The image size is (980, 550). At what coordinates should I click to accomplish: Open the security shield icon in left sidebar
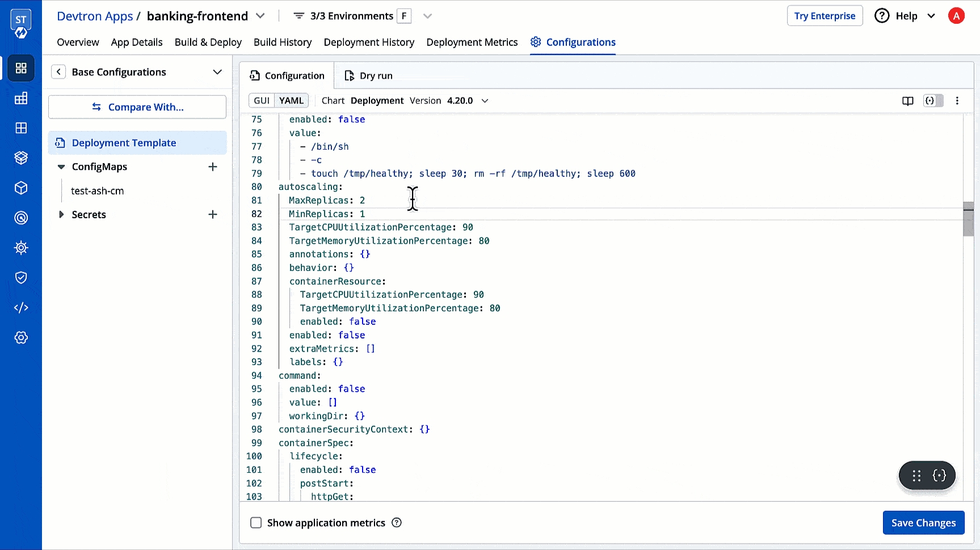[21, 277]
